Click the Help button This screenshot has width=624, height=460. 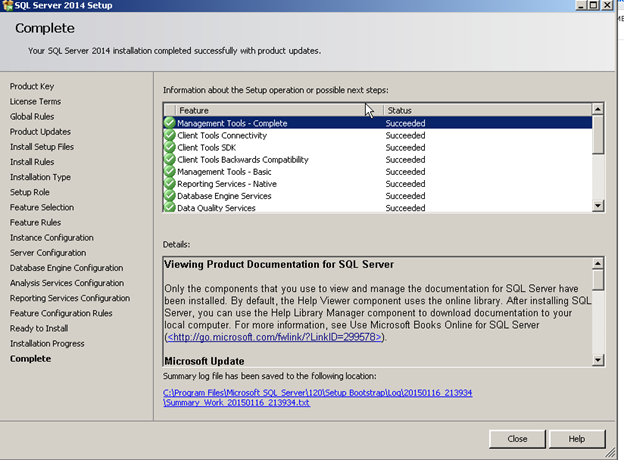[577, 439]
